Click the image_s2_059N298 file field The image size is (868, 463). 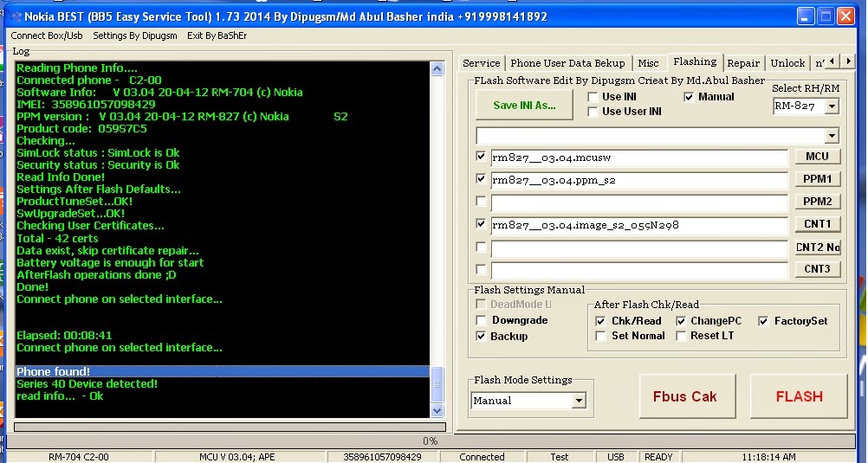pyautogui.click(x=639, y=225)
